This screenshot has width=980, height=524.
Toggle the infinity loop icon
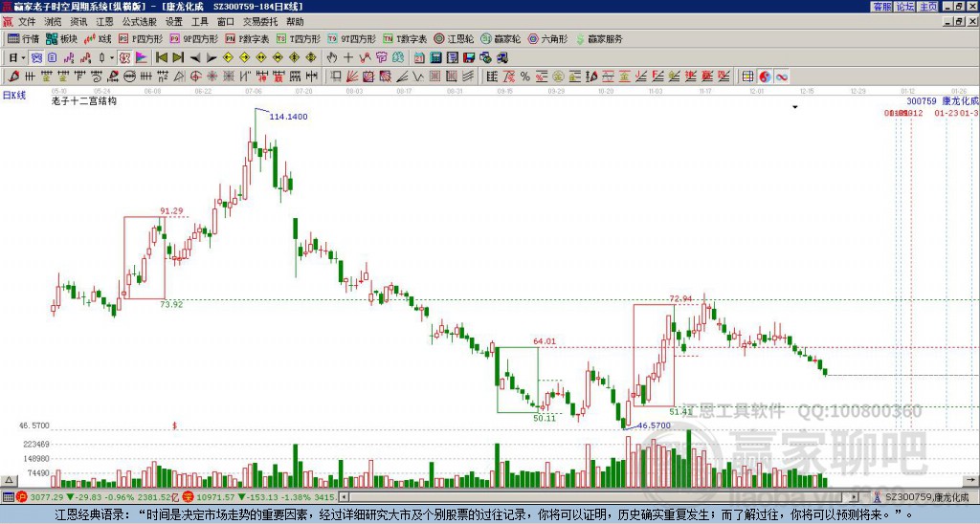pos(782,76)
